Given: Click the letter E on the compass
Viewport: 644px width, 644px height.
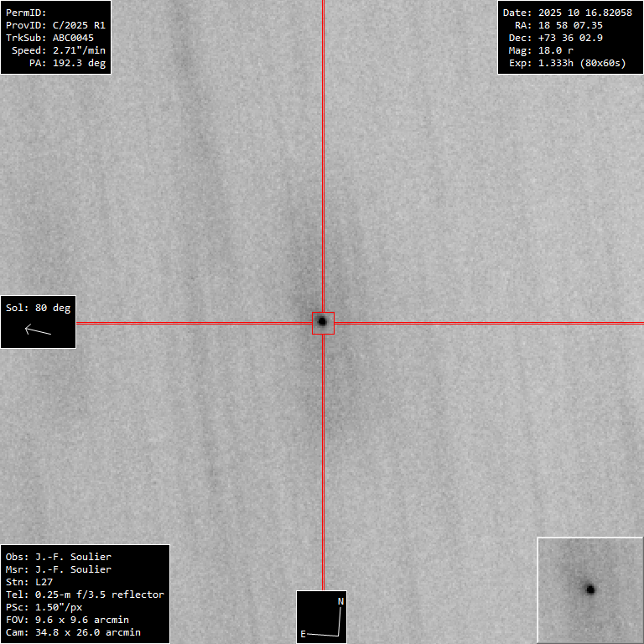Looking at the screenshot, I should pyautogui.click(x=303, y=634).
